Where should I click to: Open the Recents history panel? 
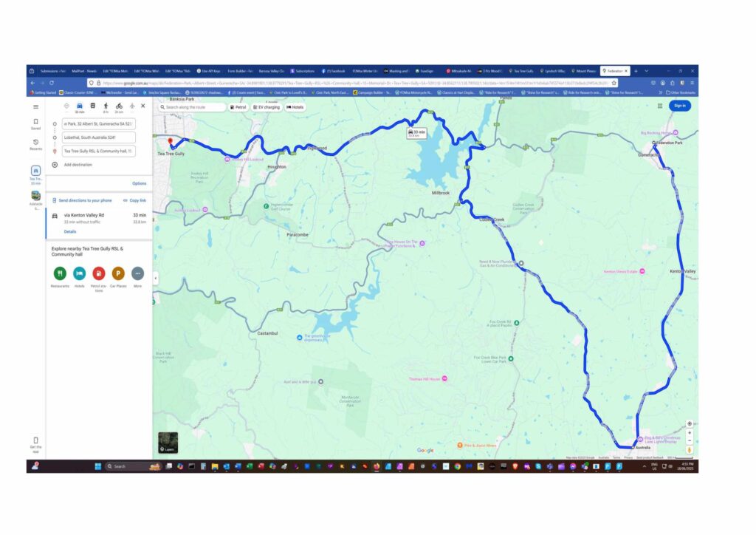coord(35,145)
